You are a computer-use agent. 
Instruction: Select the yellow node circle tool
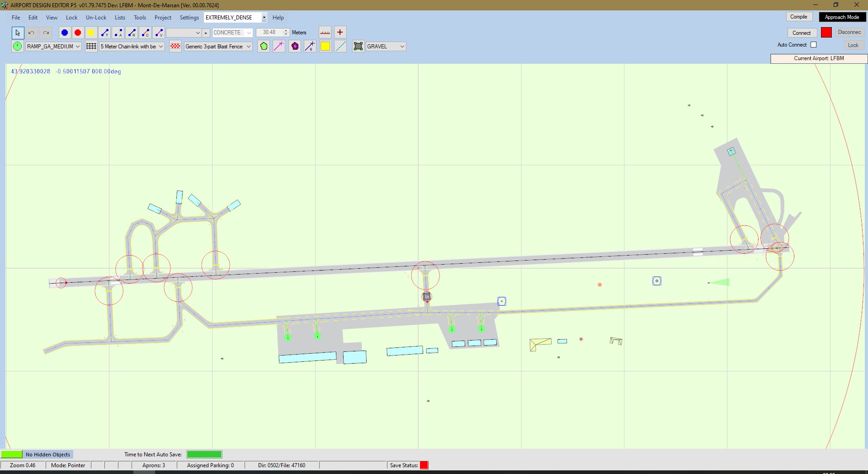coord(91,33)
